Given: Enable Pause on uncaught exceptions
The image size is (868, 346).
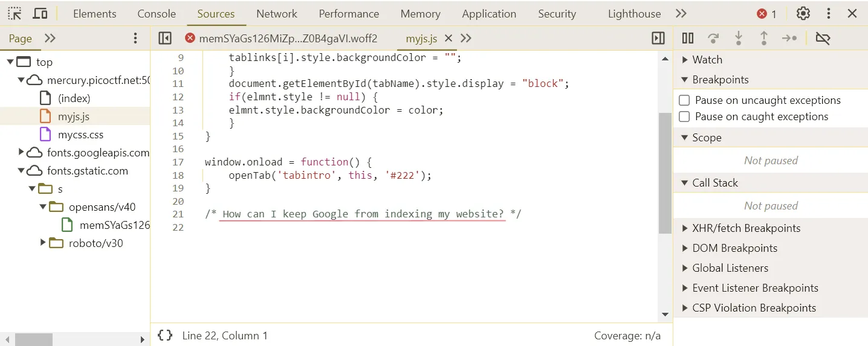Looking at the screenshot, I should coord(684,100).
